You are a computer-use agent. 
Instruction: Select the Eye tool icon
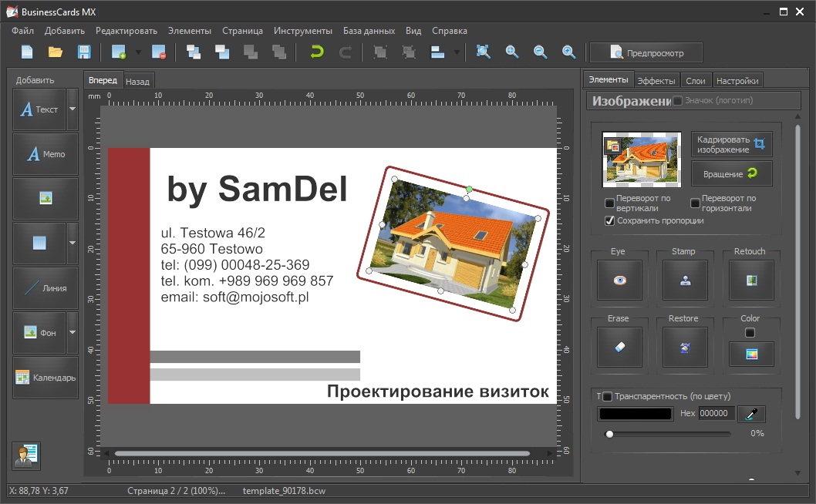tap(620, 281)
